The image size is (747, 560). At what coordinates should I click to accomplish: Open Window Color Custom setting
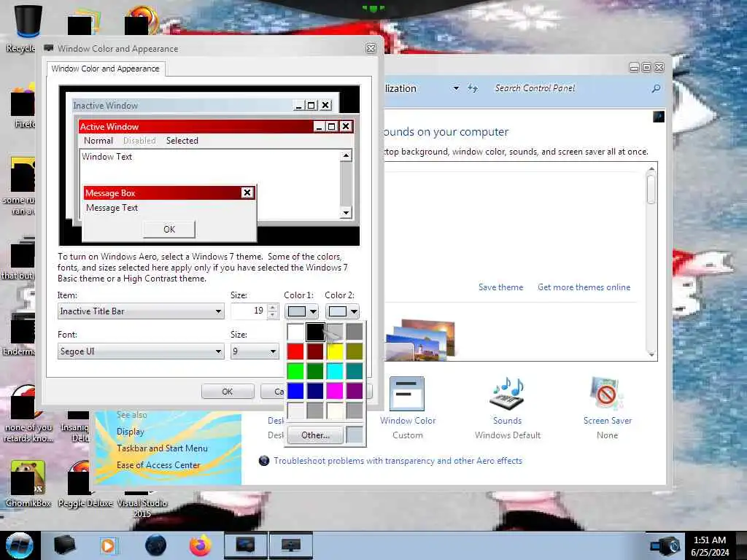tap(407, 408)
